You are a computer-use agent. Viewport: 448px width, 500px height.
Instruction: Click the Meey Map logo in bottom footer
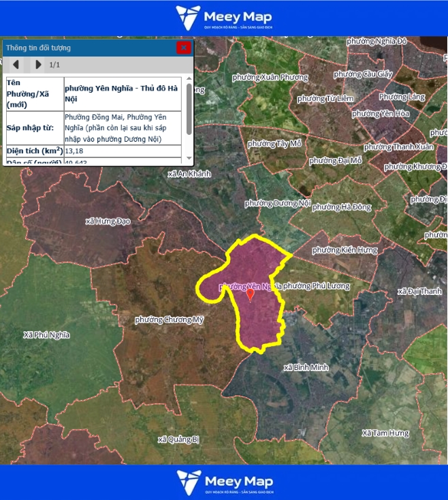click(x=224, y=482)
